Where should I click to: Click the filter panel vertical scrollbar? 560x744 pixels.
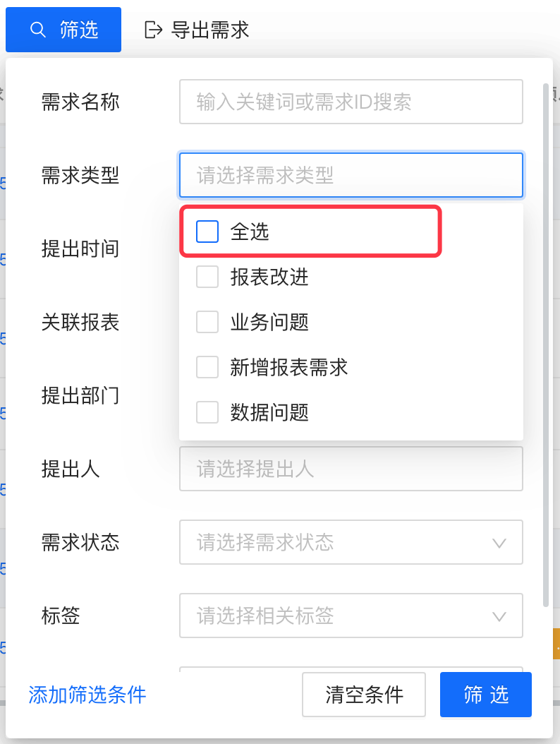[x=546, y=344]
